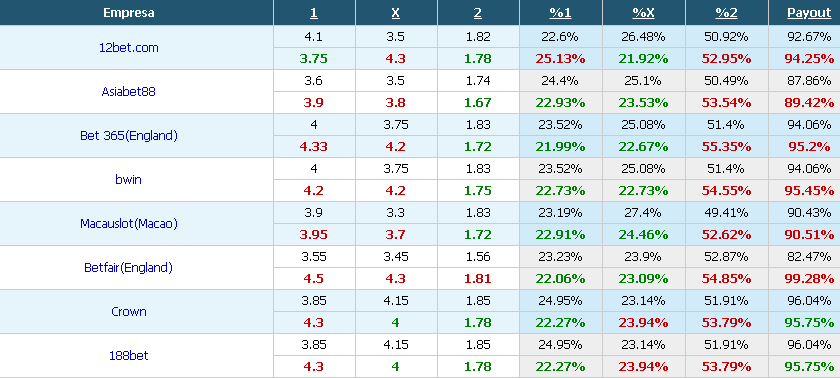Click Macauslot's 27.4% draw percentage cell
The width and height of the screenshot is (840, 378).
click(x=643, y=213)
